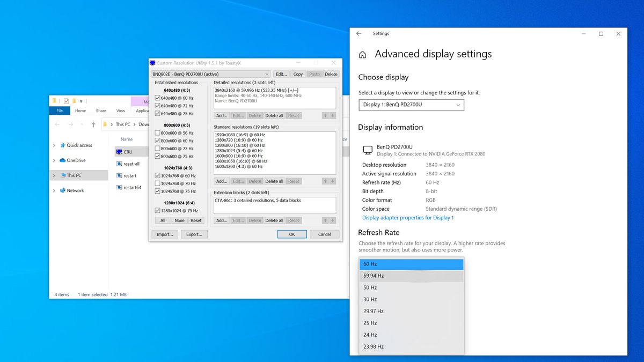Screen dimensions: 644x362
Task: Click the move-up arrow icon under Detailed resolutions
Action: click(x=326, y=115)
